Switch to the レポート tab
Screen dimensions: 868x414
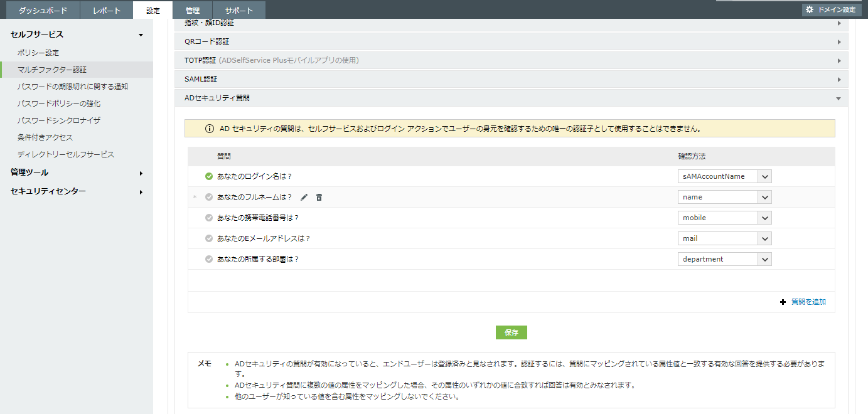pos(106,11)
